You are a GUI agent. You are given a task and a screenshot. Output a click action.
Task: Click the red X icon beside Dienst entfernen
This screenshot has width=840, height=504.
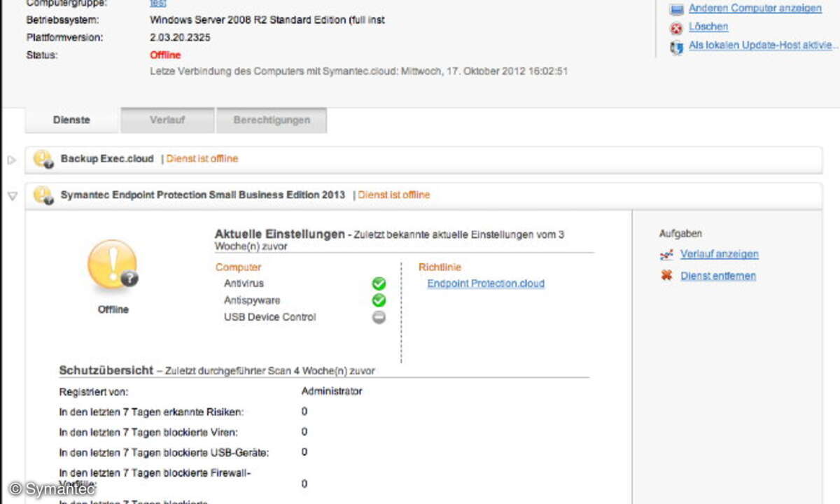coord(666,276)
